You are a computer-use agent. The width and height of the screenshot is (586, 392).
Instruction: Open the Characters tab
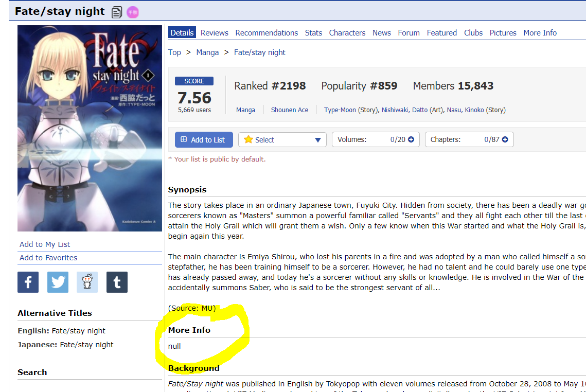click(347, 33)
